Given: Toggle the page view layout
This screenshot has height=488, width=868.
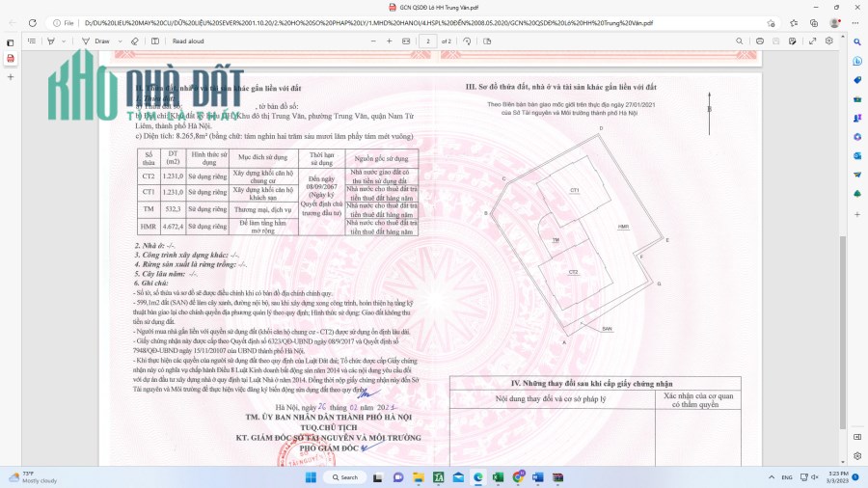Looking at the screenshot, I should (486, 41).
